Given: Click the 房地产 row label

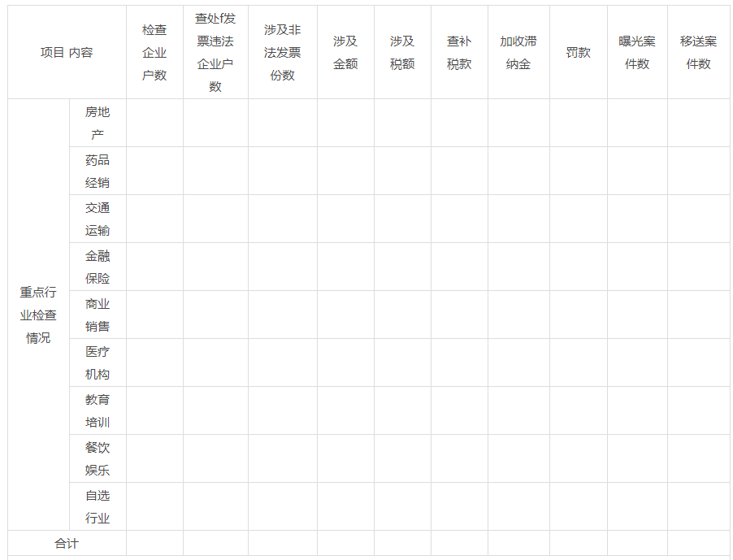Looking at the screenshot, I should coord(98,124).
